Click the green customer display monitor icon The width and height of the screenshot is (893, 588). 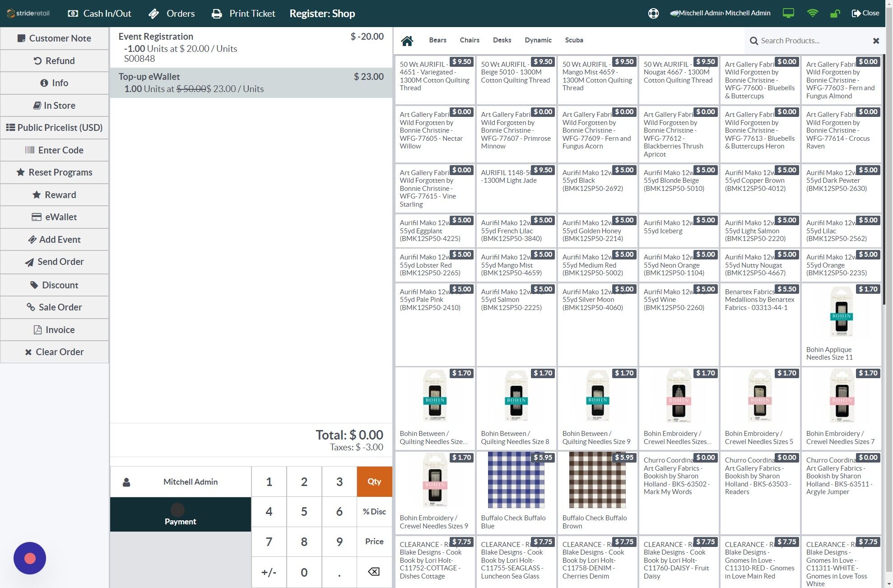(x=788, y=14)
